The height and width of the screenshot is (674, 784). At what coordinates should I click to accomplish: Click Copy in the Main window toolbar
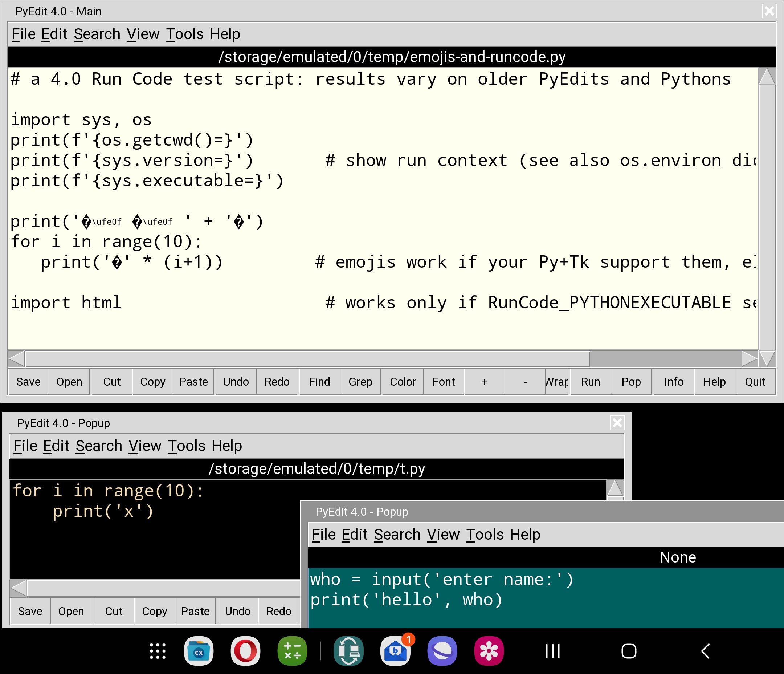153,382
